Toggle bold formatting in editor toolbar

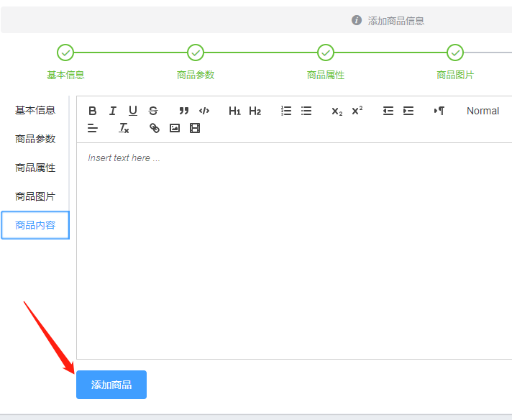pyautogui.click(x=93, y=111)
